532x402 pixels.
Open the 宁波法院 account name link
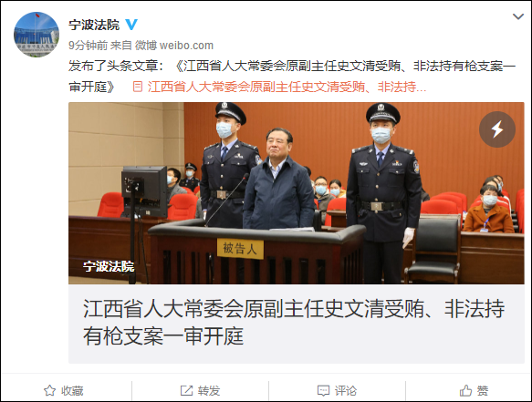pos(94,25)
